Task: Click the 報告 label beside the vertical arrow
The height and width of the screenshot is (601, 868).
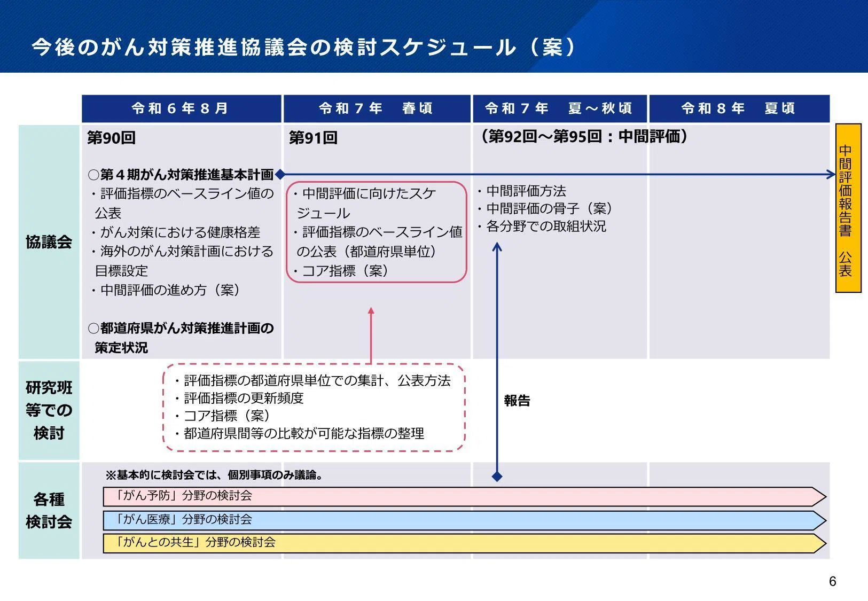Action: click(x=517, y=401)
